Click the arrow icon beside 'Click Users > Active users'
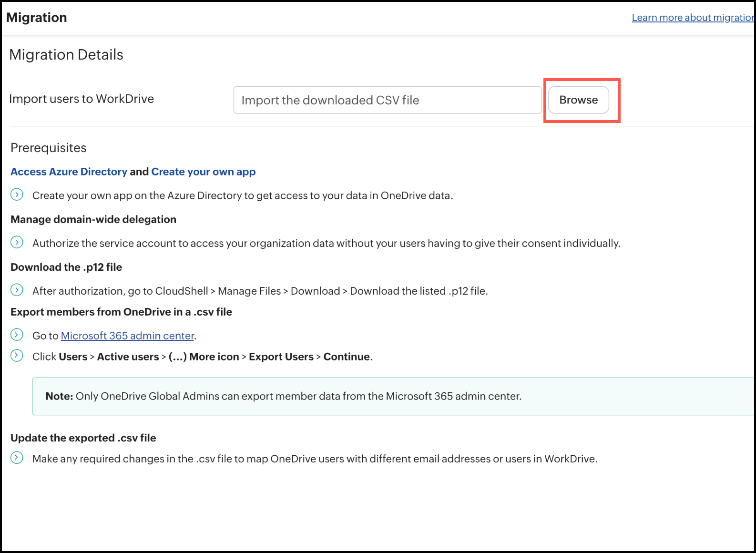Screen dimensions: 756x553 click(x=17, y=356)
